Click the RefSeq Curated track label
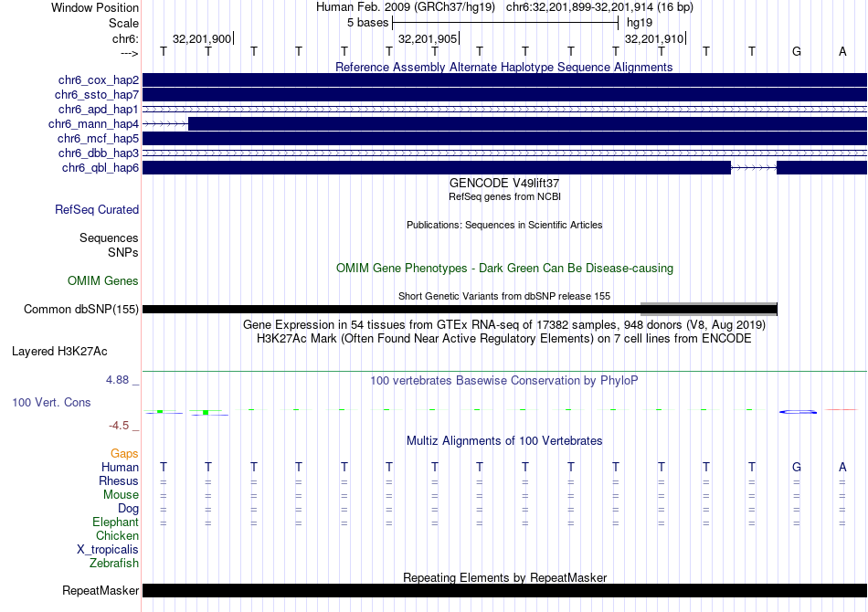The height and width of the screenshot is (612, 868). pos(97,210)
